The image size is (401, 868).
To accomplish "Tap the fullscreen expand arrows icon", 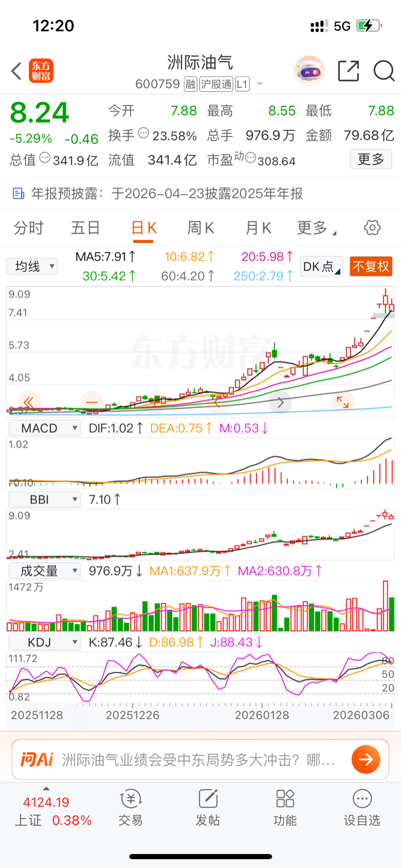I will [343, 402].
